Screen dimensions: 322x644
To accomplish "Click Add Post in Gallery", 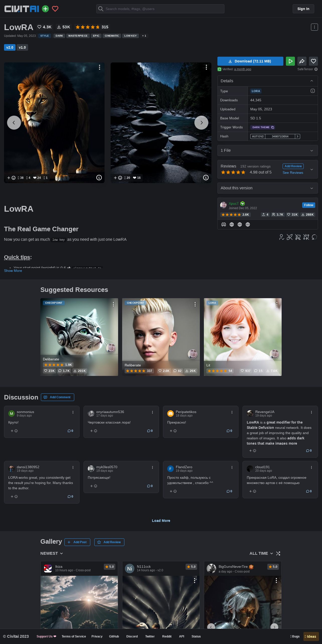I will [77, 542].
